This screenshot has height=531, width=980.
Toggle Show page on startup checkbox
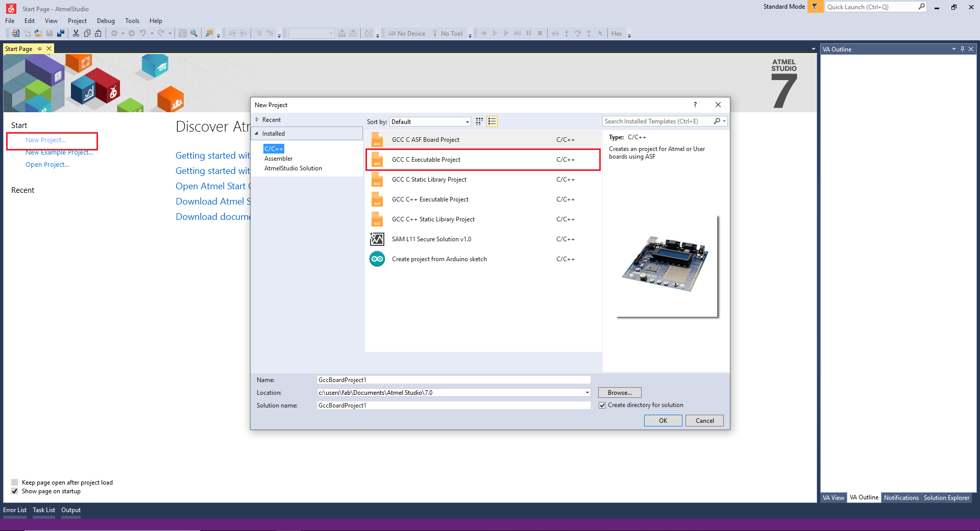[x=15, y=491]
